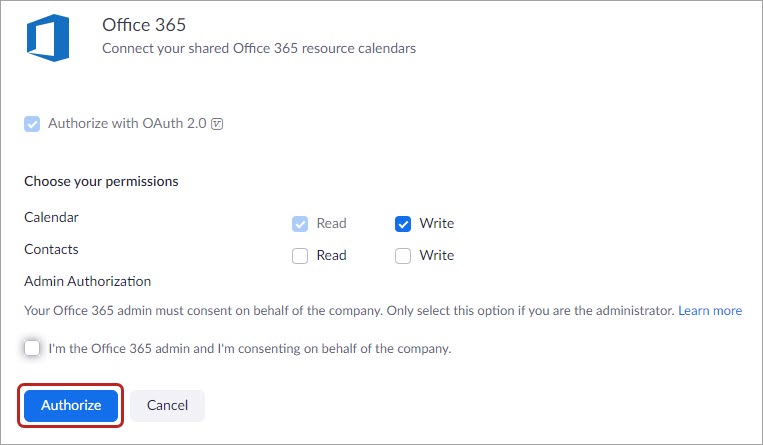Check the Office 365 admin consent box
Image resolution: width=763 pixels, height=445 pixels.
coord(32,348)
